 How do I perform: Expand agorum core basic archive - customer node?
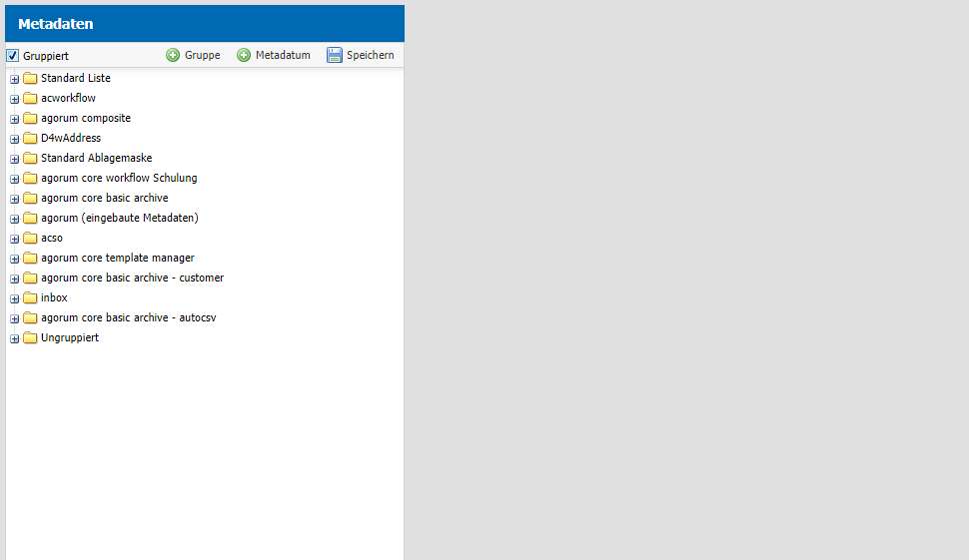click(15, 279)
